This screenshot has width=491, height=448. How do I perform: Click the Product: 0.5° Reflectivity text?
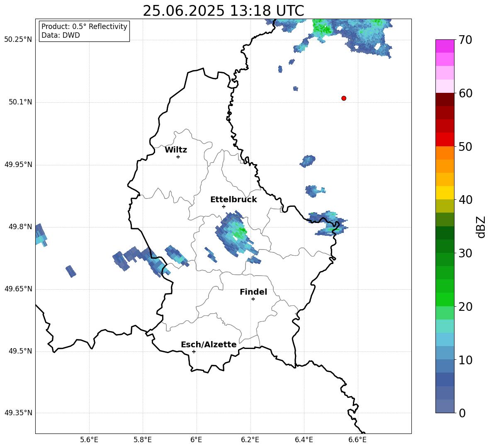(84, 27)
